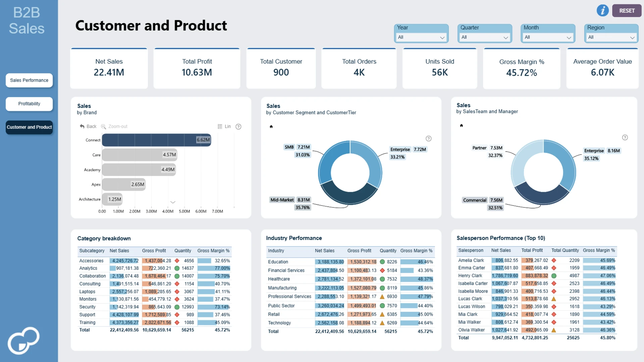Go to the Sales Performance page
Image resolution: width=644 pixels, height=362 pixels.
(29, 80)
